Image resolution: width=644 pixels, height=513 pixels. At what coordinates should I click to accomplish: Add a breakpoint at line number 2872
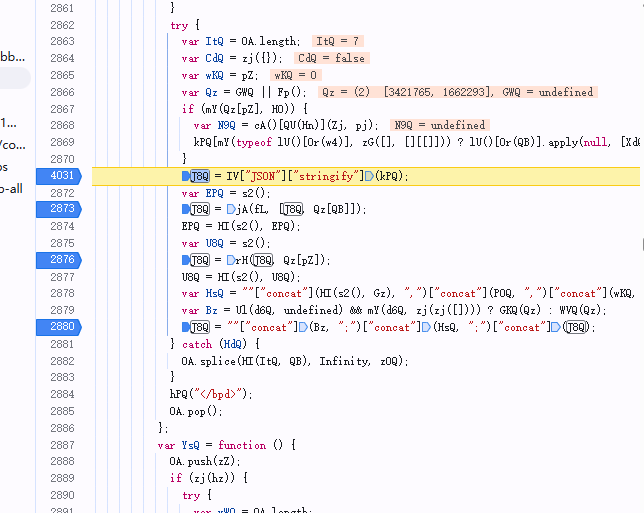pyautogui.click(x=62, y=193)
